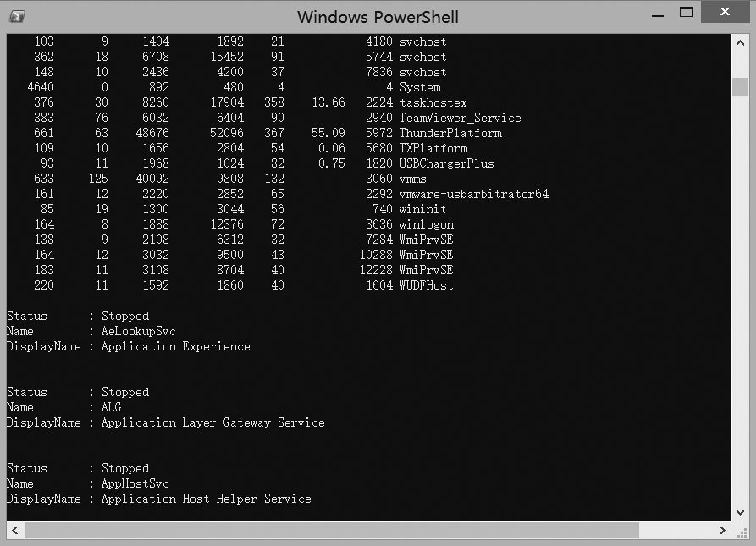This screenshot has height=546, width=756.
Task: Click the AeLookupSvc service name
Action: pos(138,331)
